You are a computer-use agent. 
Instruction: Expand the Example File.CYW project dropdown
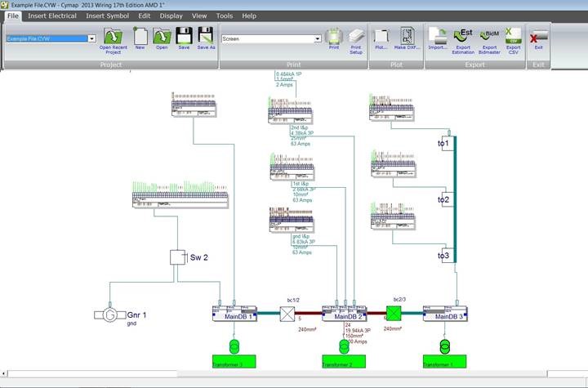[x=91, y=38]
